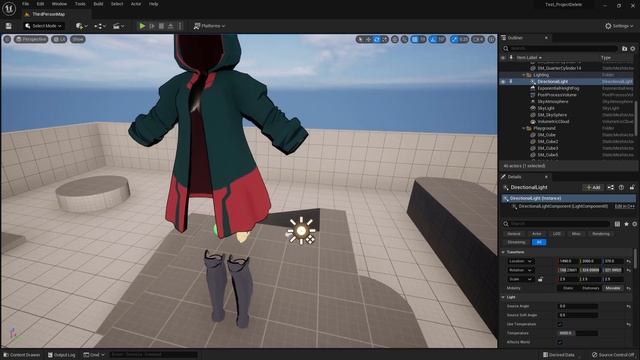
Task: Activate the Rotate tool in viewport
Action: point(377,39)
